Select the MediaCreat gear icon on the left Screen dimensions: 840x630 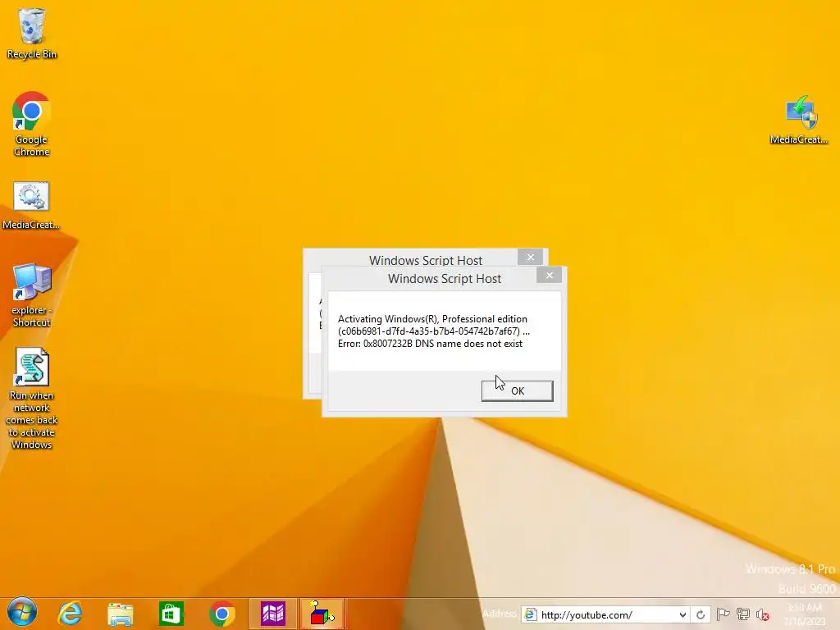pos(31,205)
